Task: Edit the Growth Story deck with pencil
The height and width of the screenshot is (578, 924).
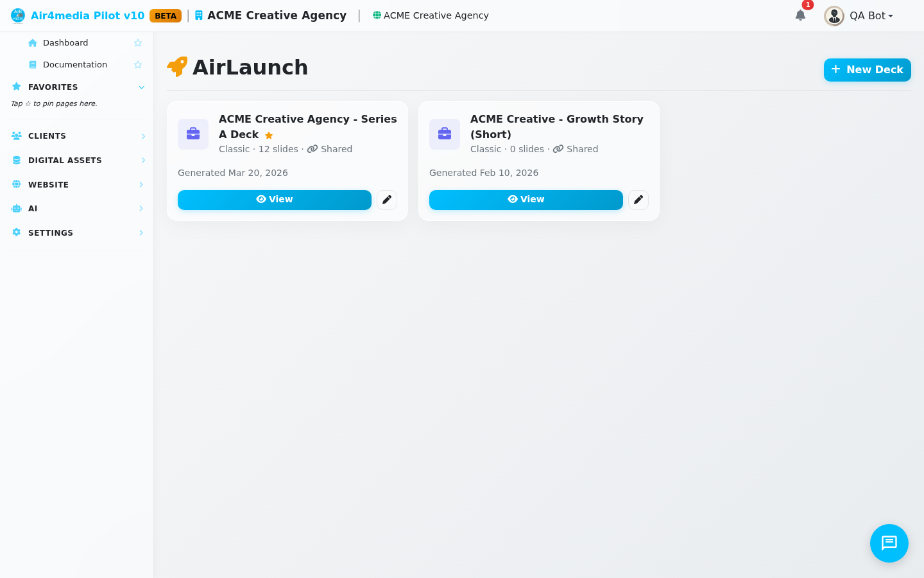Action: pyautogui.click(x=638, y=200)
